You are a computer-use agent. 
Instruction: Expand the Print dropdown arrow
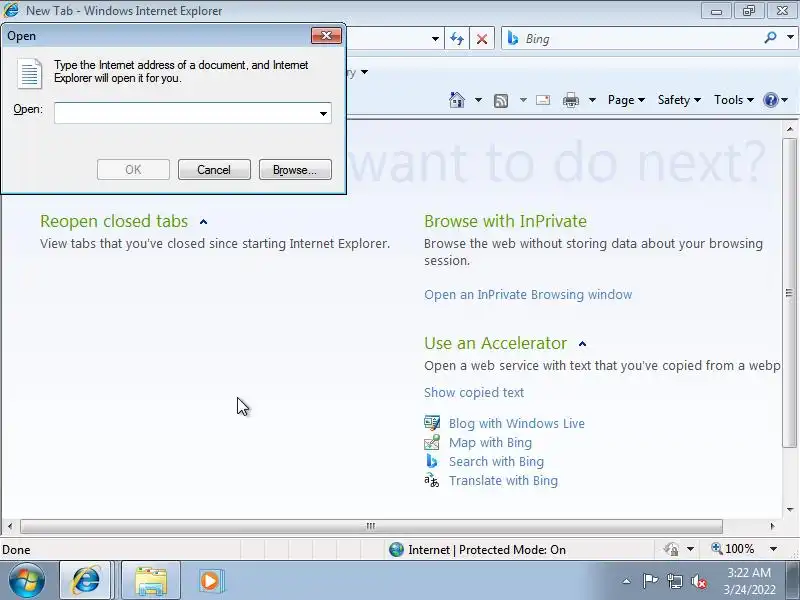coord(592,100)
